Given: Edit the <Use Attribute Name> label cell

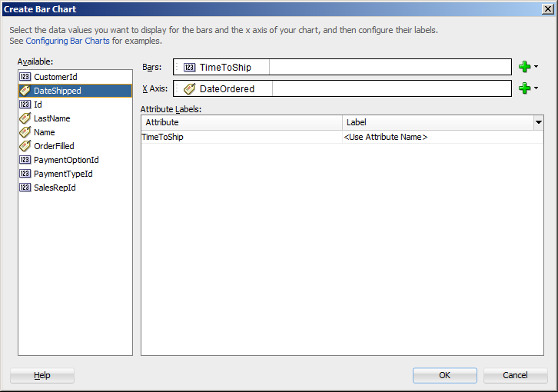Looking at the screenshot, I should point(443,137).
